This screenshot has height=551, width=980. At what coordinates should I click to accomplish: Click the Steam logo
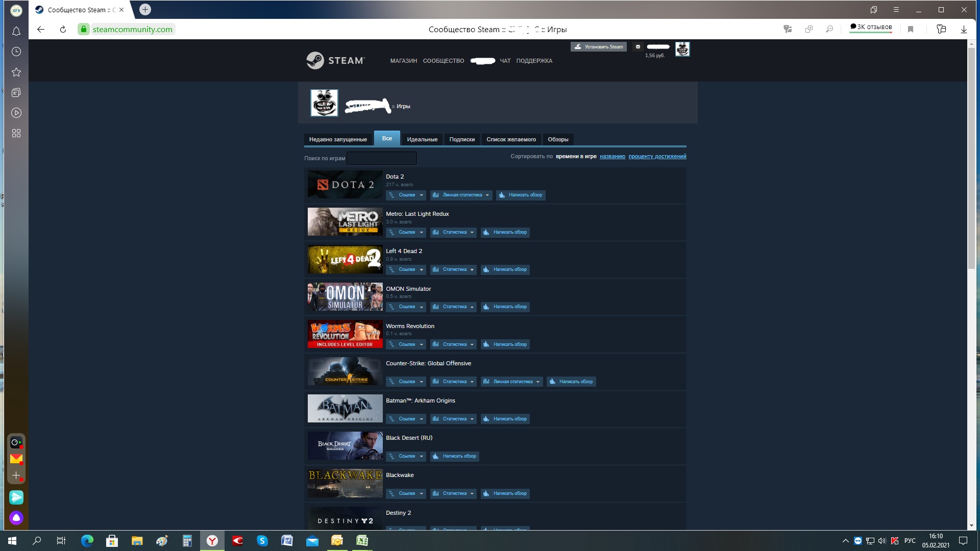tap(336, 60)
